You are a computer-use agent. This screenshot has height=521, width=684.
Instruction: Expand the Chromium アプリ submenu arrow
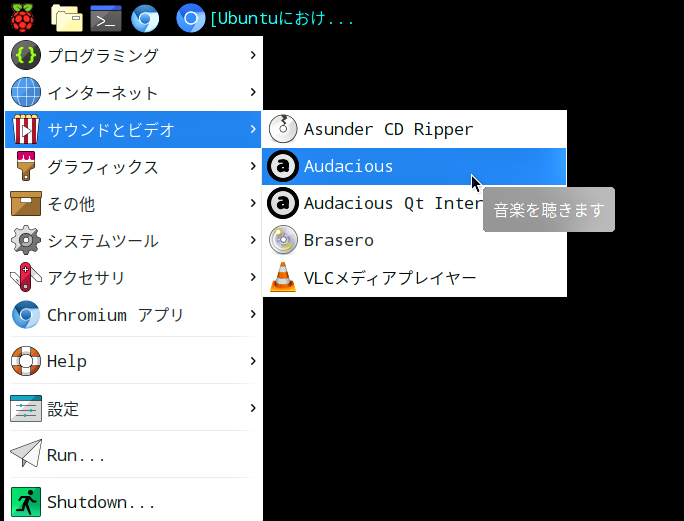[253, 314]
